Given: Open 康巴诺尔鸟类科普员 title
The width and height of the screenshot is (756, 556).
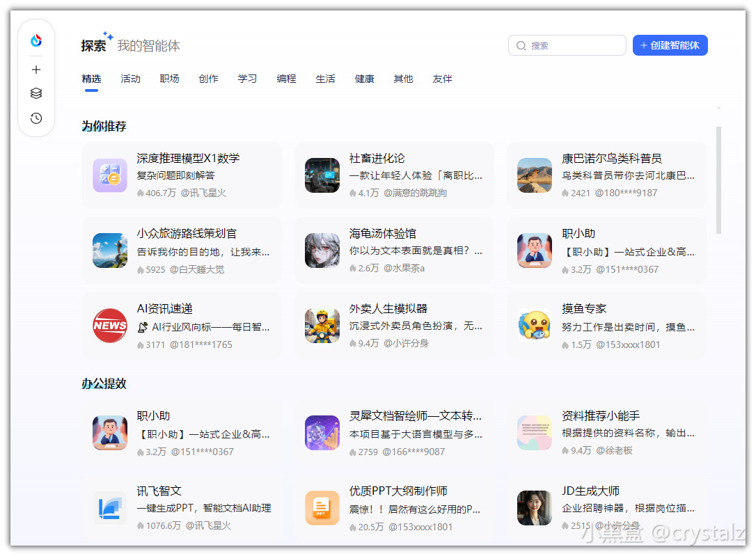Looking at the screenshot, I should click(x=612, y=159).
